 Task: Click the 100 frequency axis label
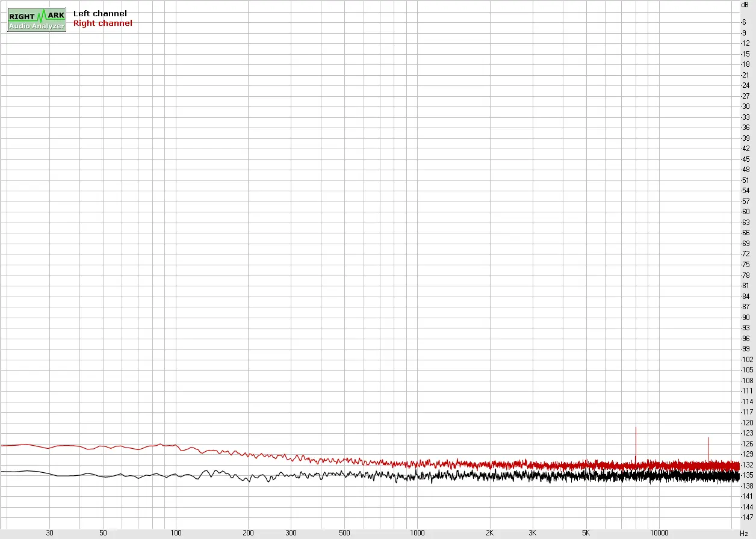(x=176, y=533)
